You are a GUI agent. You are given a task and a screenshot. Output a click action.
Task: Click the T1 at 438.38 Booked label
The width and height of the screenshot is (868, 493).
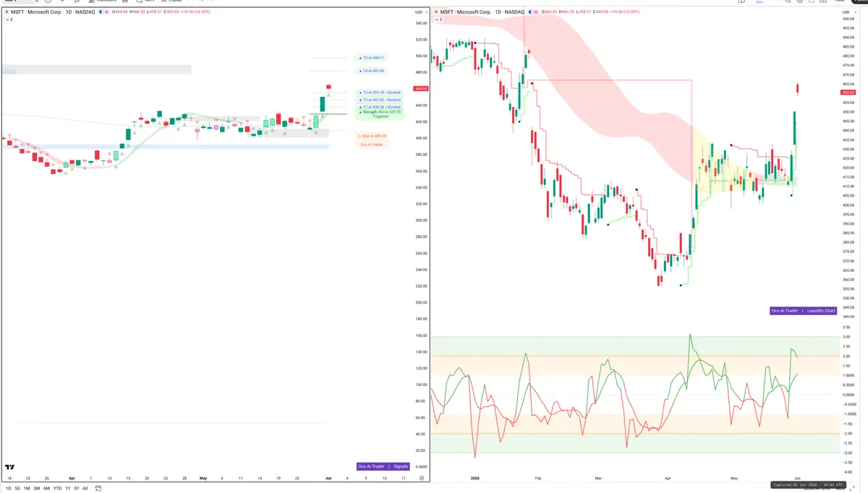point(380,107)
